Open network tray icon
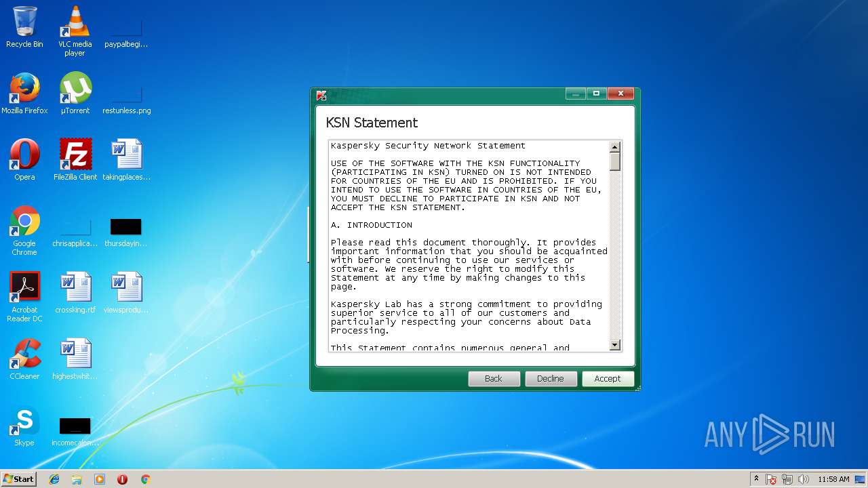Image resolution: width=868 pixels, height=488 pixels. [787, 479]
